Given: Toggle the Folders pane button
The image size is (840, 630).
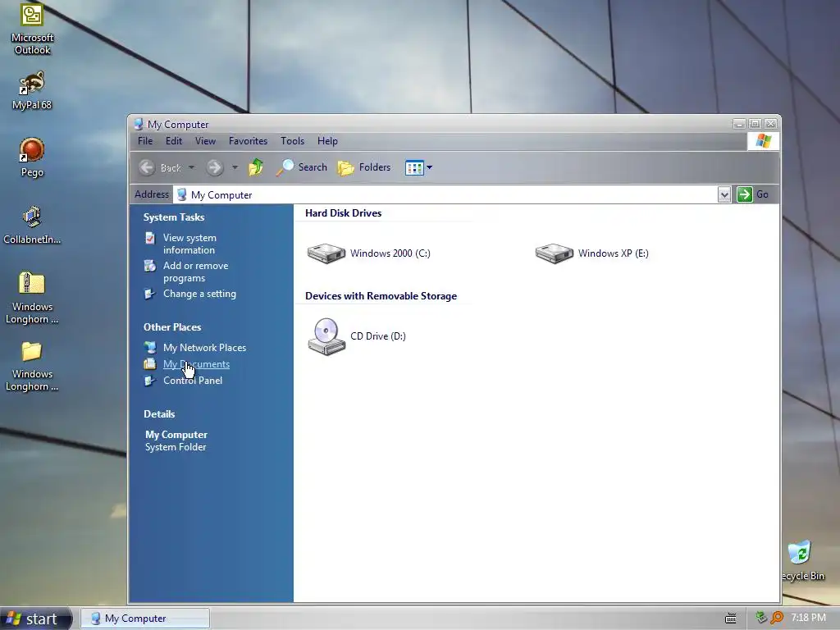Looking at the screenshot, I should pyautogui.click(x=363, y=167).
